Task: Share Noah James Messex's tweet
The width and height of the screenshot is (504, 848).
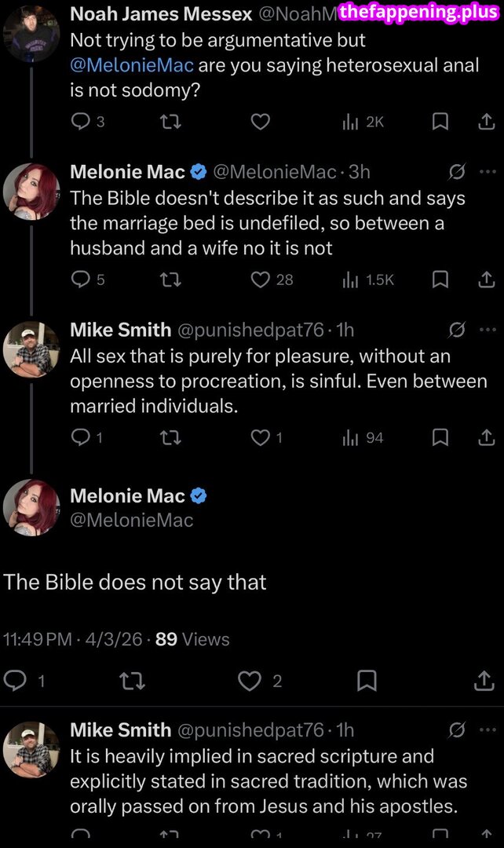Action: (486, 122)
